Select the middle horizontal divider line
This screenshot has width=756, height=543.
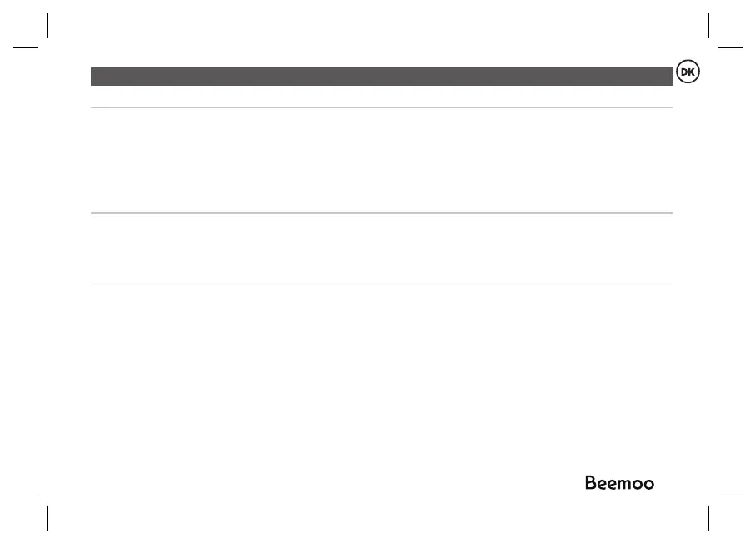point(381,213)
